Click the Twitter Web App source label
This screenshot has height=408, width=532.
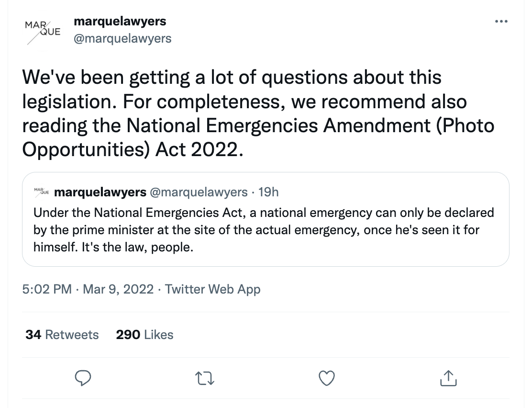click(212, 289)
